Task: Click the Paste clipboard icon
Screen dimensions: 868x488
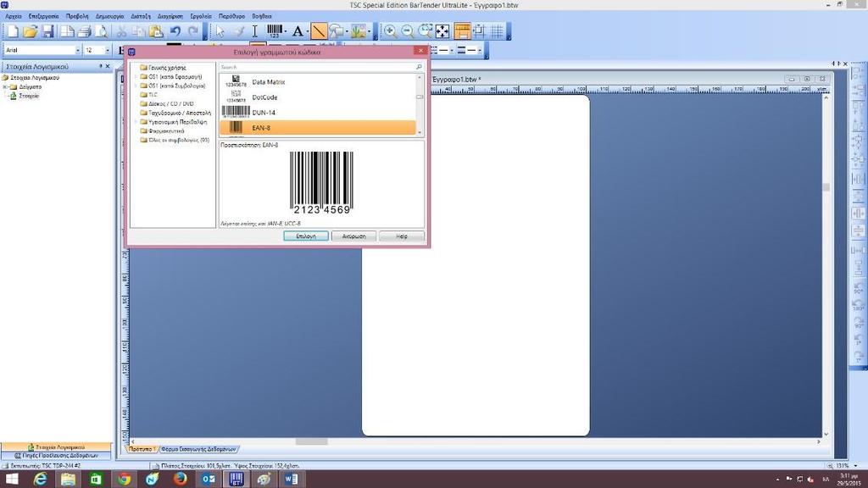Action: pos(156,31)
